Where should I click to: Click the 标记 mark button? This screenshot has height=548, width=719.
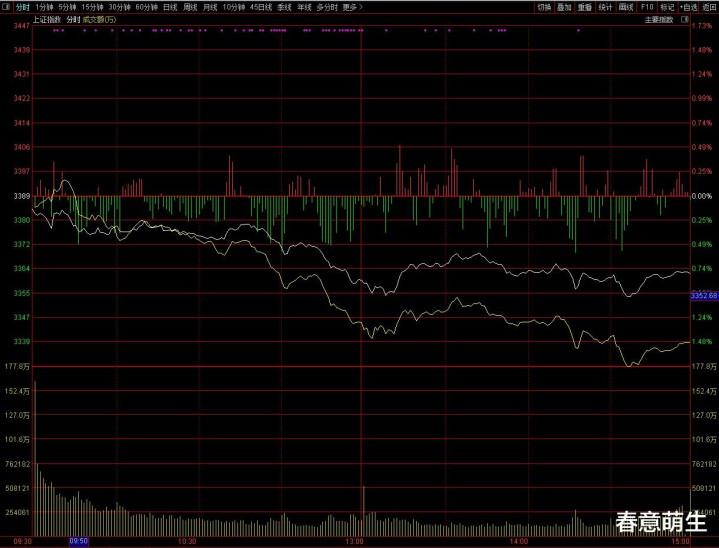tap(667, 7)
